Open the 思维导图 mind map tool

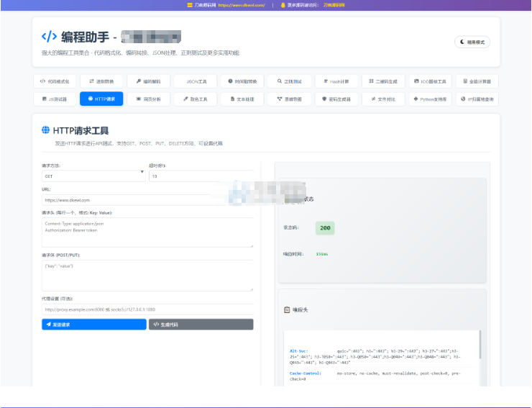click(290, 99)
